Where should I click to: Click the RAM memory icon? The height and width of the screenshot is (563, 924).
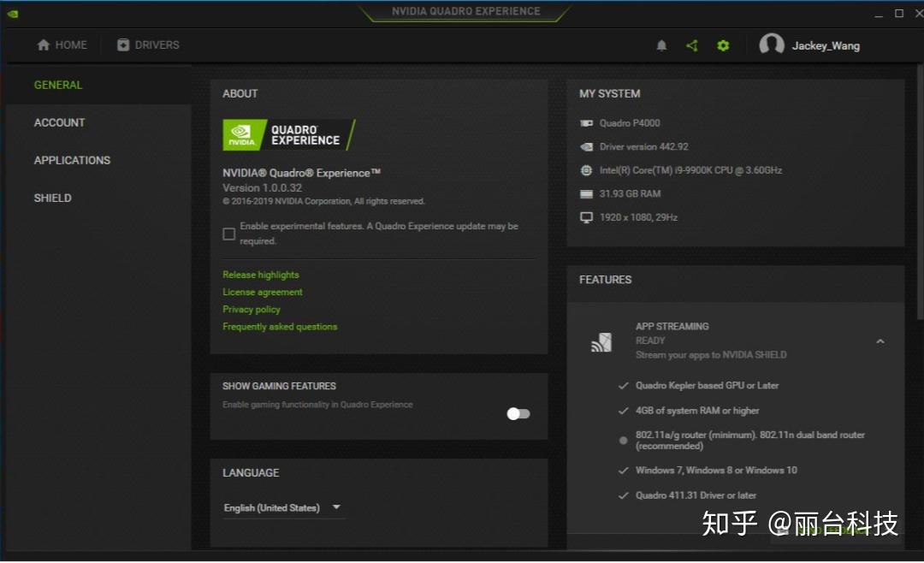586,194
